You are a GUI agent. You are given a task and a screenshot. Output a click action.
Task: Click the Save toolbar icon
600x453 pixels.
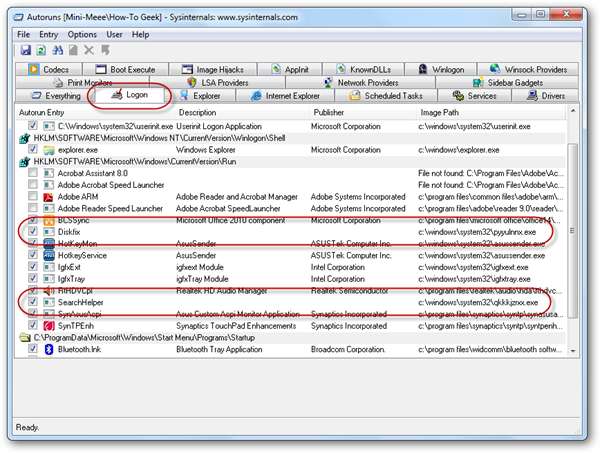[24, 50]
